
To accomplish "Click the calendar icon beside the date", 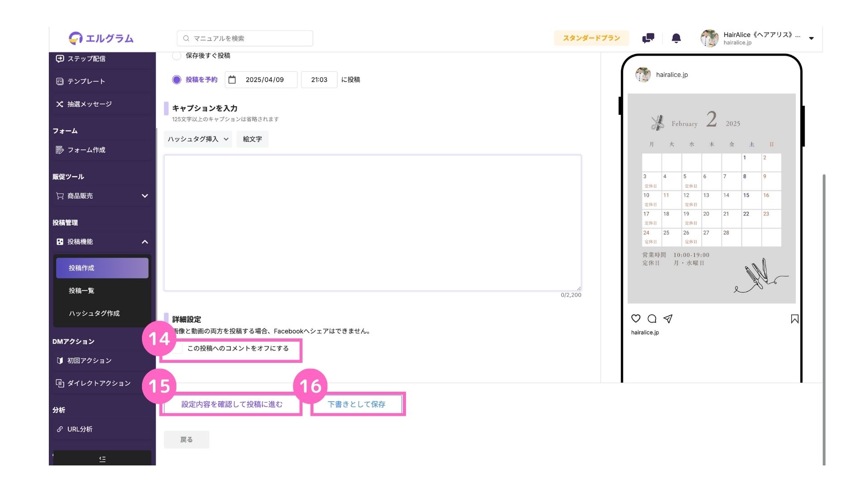I will [x=232, y=80].
